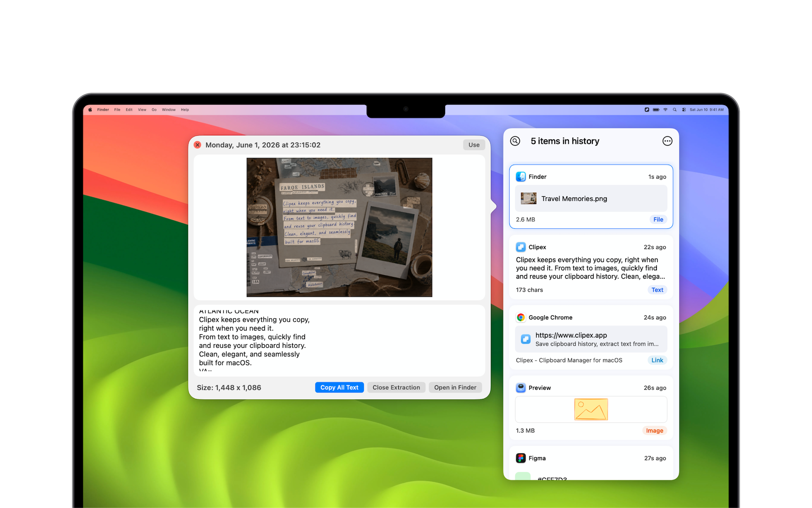Viewport: 812px width, 508px height.
Task: Click Close Extraction
Action: coord(396,388)
